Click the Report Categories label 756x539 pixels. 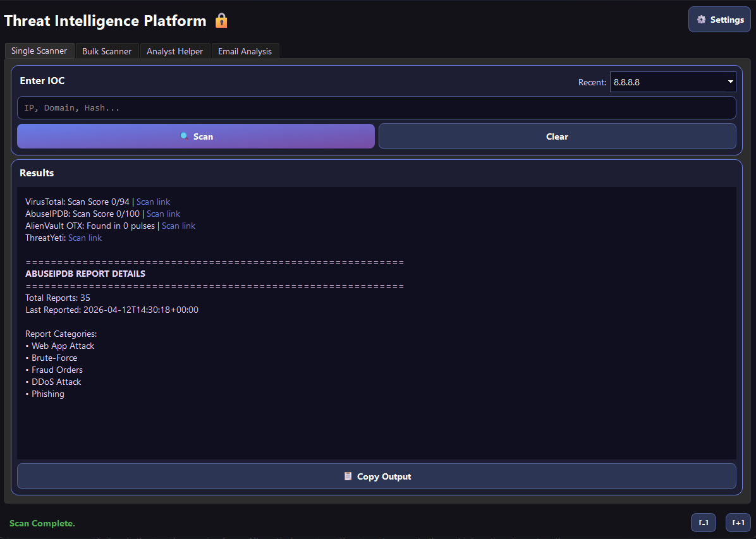(61, 334)
